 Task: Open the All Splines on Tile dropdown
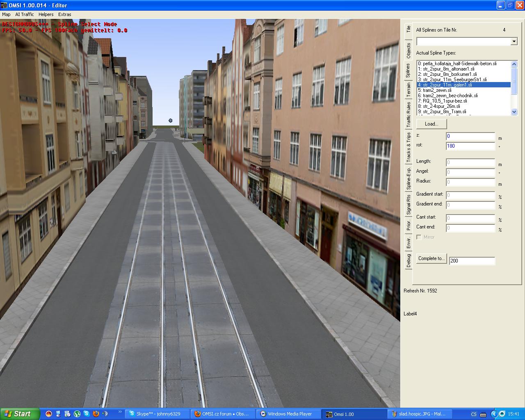coord(514,41)
